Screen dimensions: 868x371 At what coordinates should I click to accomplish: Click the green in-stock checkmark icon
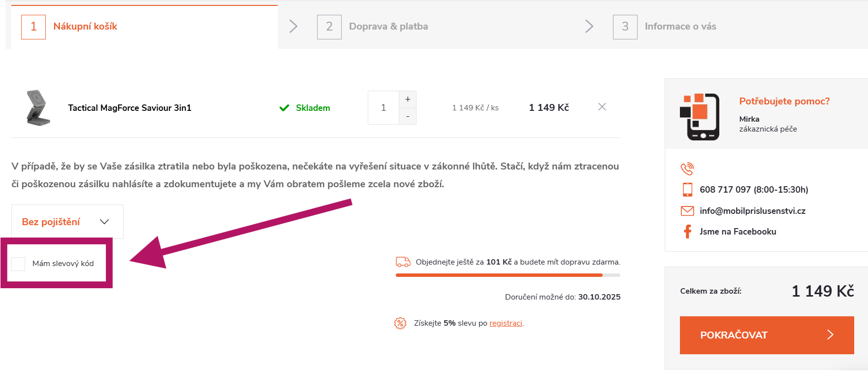(284, 108)
